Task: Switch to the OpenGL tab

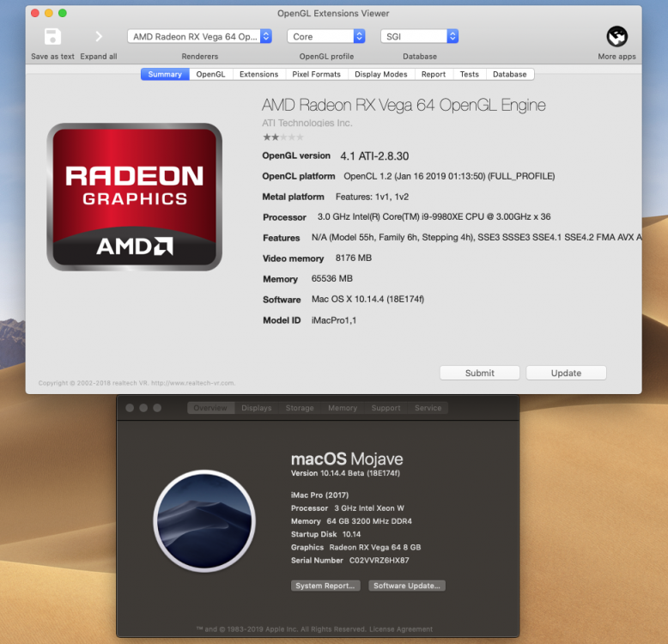Action: coord(210,74)
